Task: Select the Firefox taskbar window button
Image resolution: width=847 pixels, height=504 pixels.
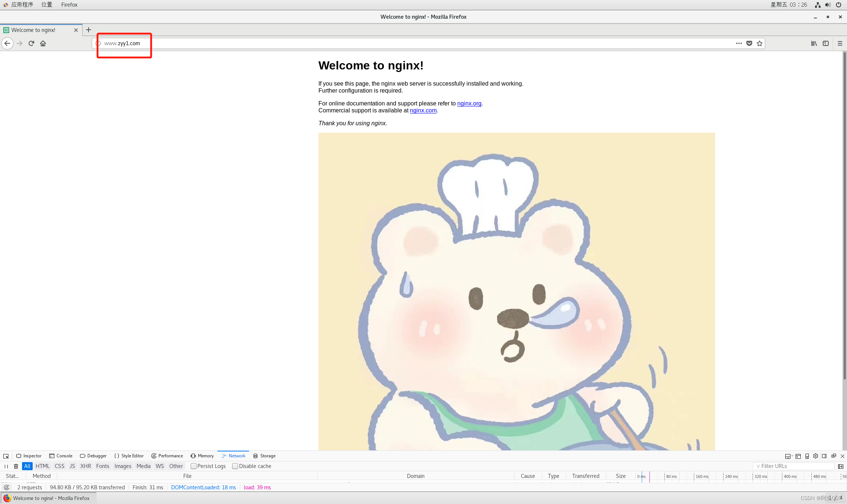Action: click(49, 498)
